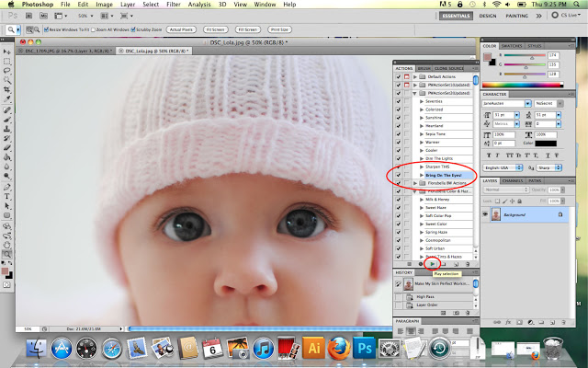
Task: Apply Underline style in Character panel
Action: click(548, 155)
